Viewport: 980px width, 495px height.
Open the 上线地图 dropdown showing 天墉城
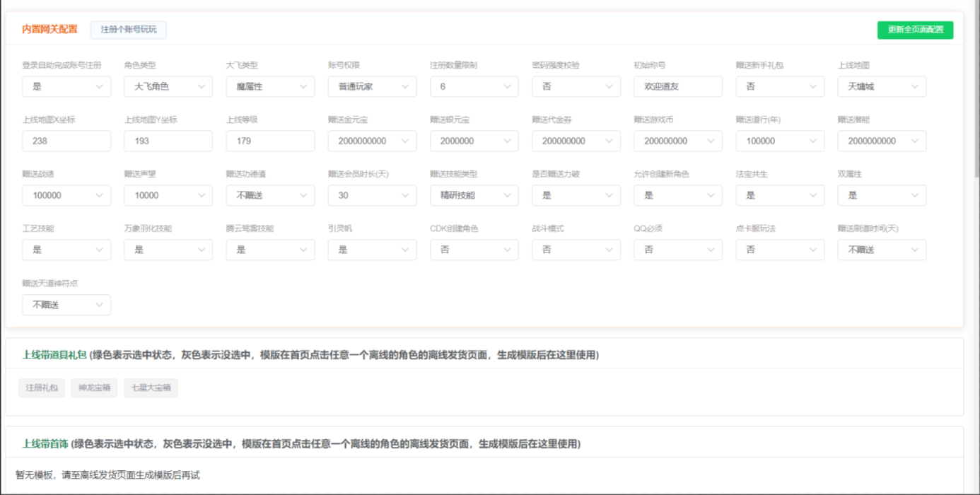(x=881, y=86)
